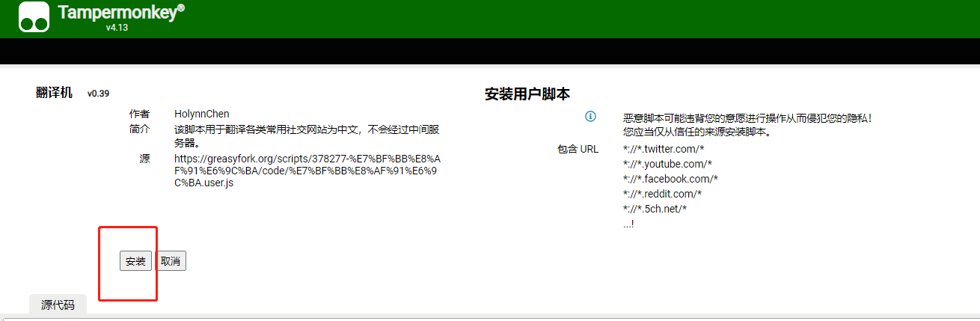980x321 pixels.
Task: Click the blue info icon next to the malicious script warning
Action: tap(590, 117)
